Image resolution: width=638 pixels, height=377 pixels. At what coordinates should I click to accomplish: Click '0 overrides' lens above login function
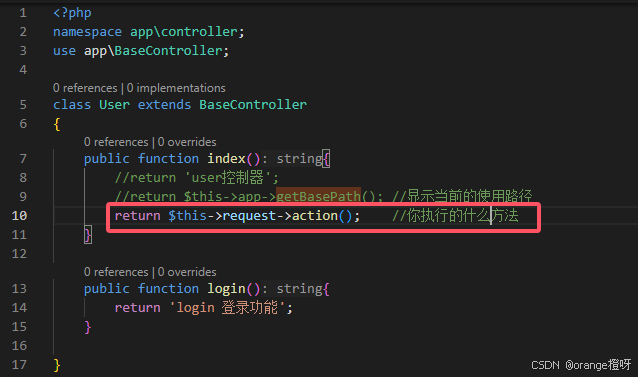[x=187, y=272]
